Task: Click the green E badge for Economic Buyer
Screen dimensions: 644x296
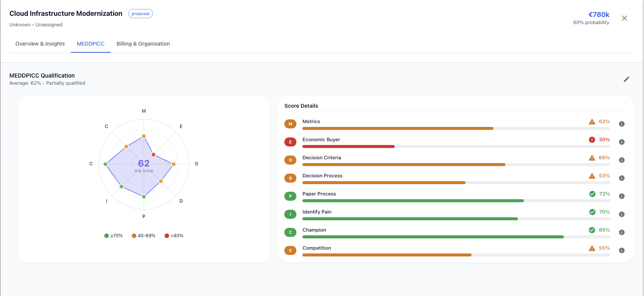Action: pos(290,142)
